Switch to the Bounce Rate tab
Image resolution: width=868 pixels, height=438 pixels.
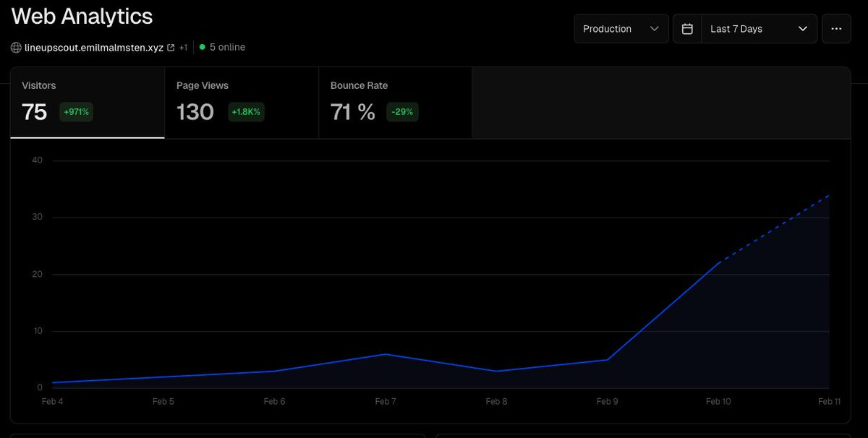(396, 102)
